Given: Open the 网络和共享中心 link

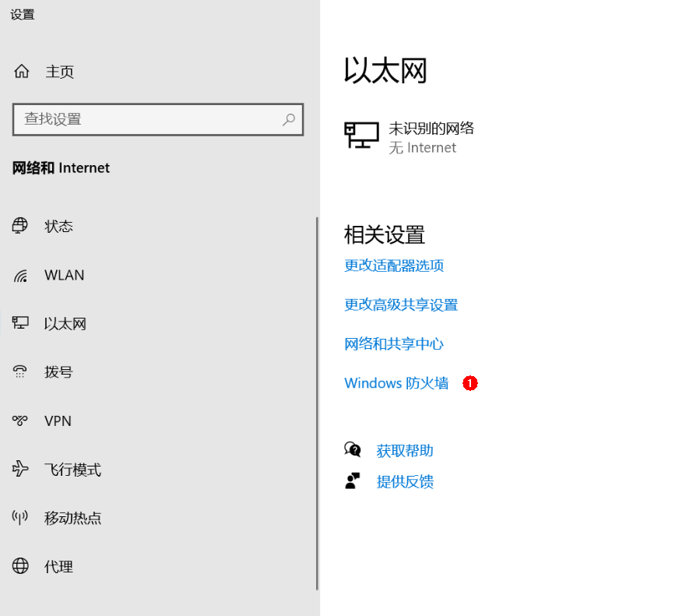Looking at the screenshot, I should click(394, 343).
